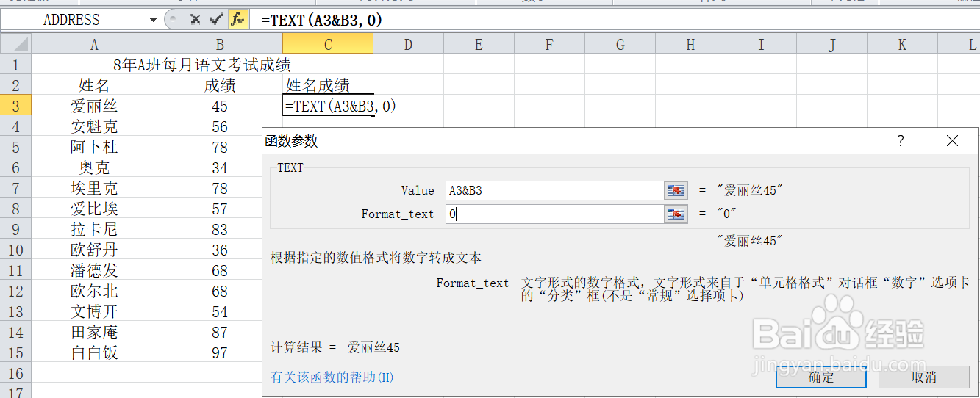Click cell containing 田家庵

pyautogui.click(x=94, y=332)
